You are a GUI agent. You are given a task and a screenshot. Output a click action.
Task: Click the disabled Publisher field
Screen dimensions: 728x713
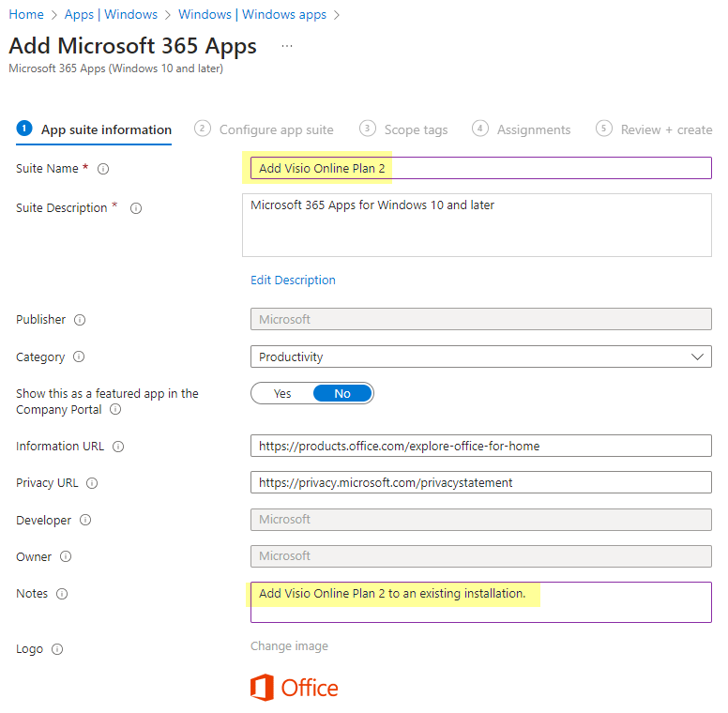[x=481, y=319]
